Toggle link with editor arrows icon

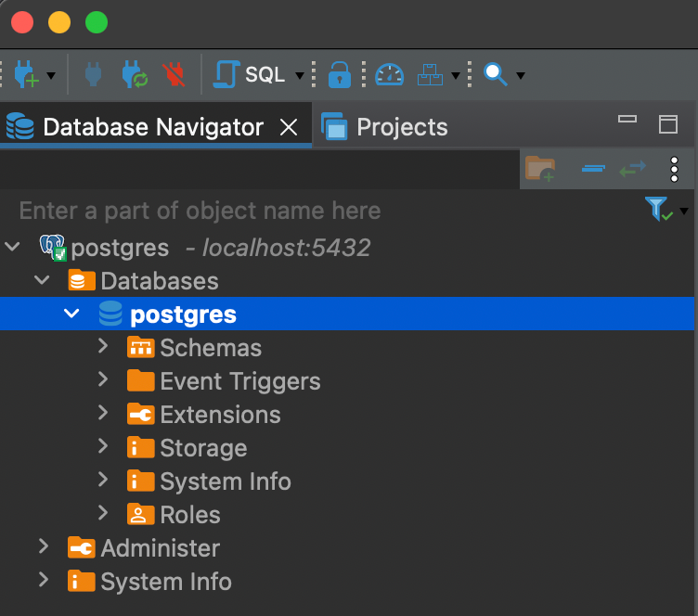[x=633, y=169]
